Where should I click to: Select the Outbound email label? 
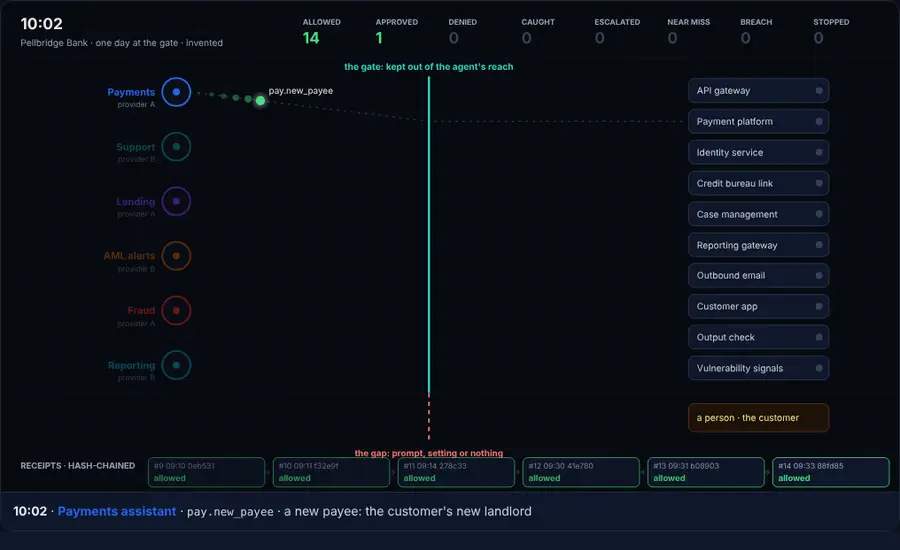coord(731,276)
